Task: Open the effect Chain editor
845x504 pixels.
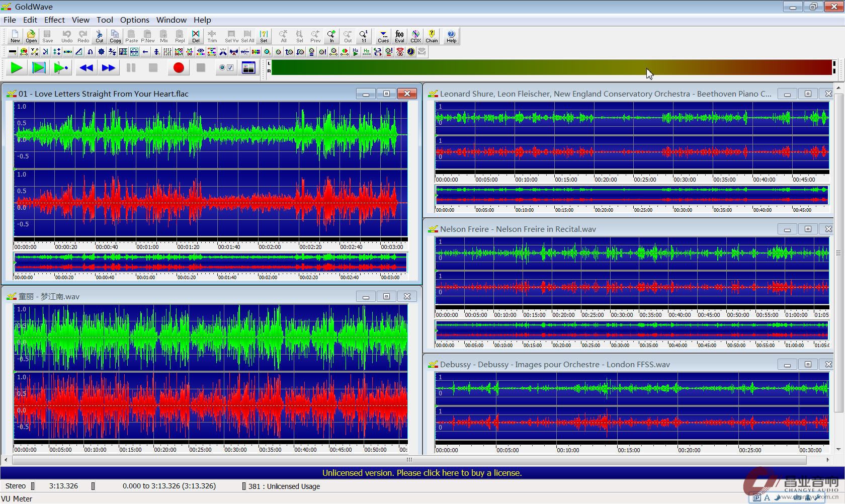Action: pyautogui.click(x=432, y=36)
